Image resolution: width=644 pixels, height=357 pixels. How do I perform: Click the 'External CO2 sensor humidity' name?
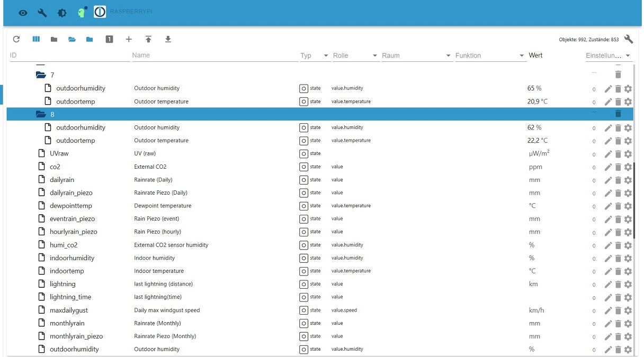click(171, 245)
